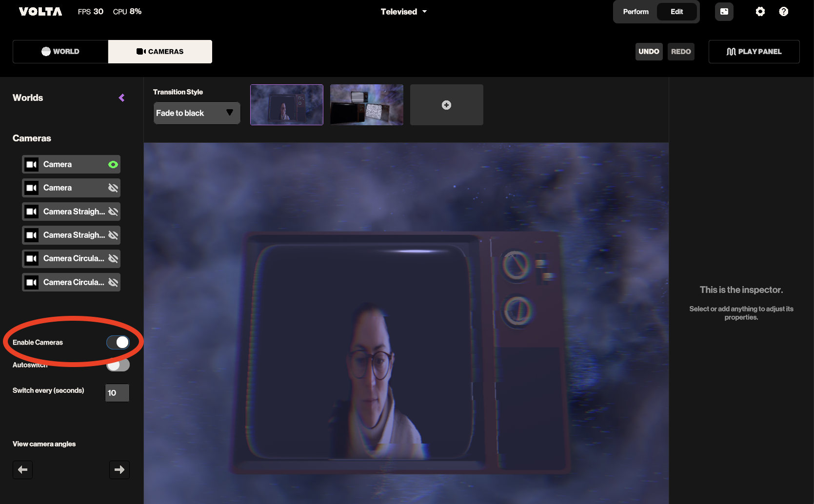Switch to the WORLD tab
814x504 pixels.
tap(60, 52)
